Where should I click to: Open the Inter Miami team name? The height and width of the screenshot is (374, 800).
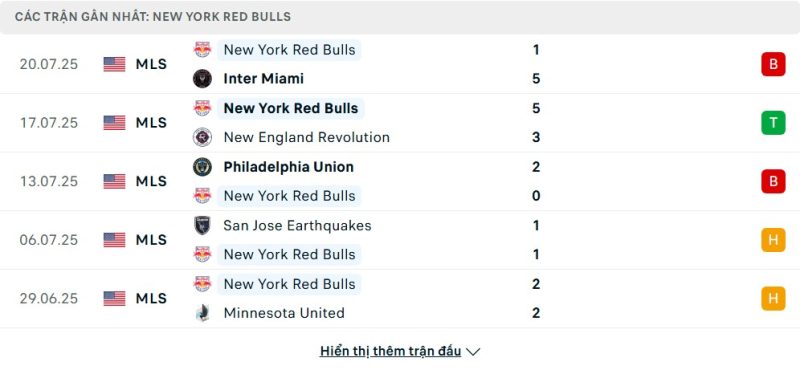264,79
